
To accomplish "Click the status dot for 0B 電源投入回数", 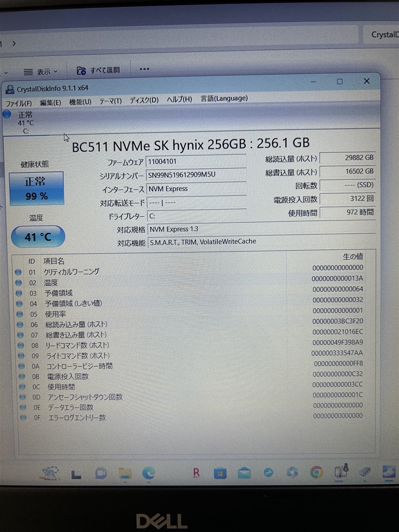I will click(22, 377).
